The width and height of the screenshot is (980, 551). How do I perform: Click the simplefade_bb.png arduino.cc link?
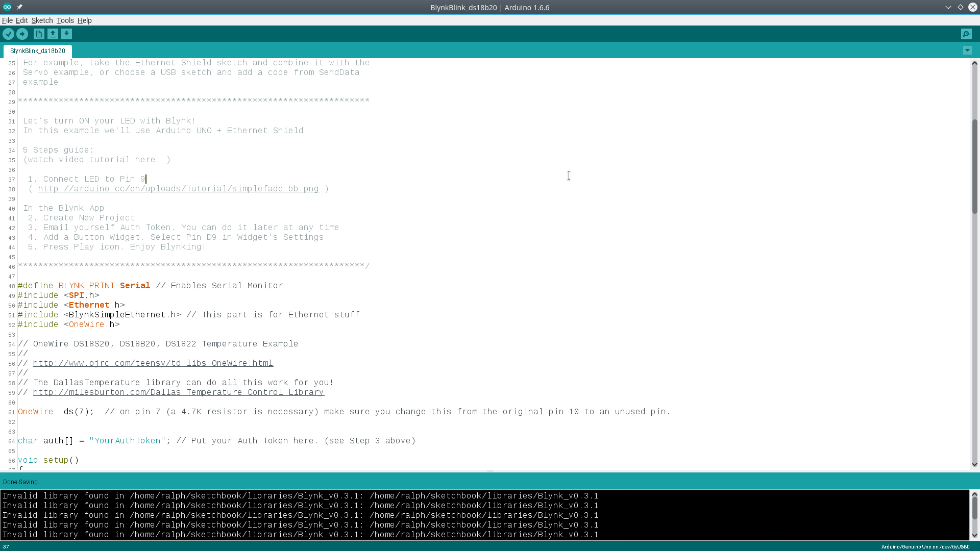(x=178, y=189)
